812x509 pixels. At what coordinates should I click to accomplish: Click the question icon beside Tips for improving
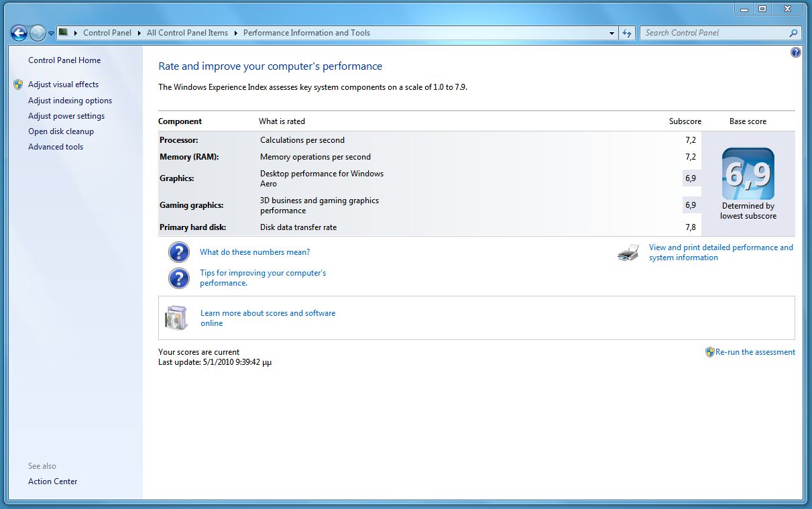[178, 278]
